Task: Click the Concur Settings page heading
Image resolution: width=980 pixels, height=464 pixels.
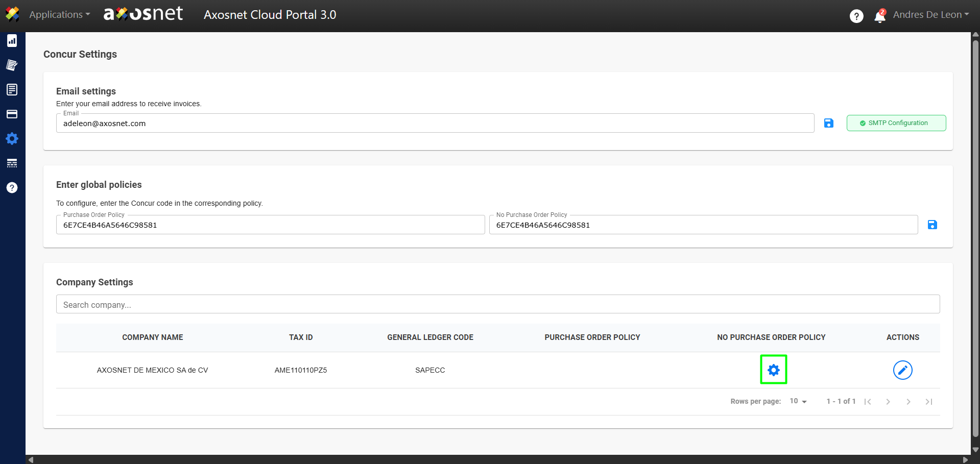Action: pos(80,54)
